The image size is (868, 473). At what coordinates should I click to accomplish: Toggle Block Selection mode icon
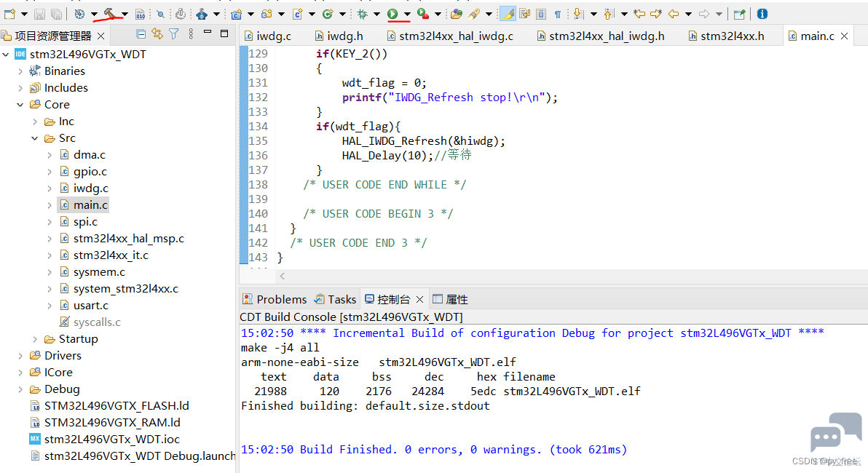tap(541, 14)
